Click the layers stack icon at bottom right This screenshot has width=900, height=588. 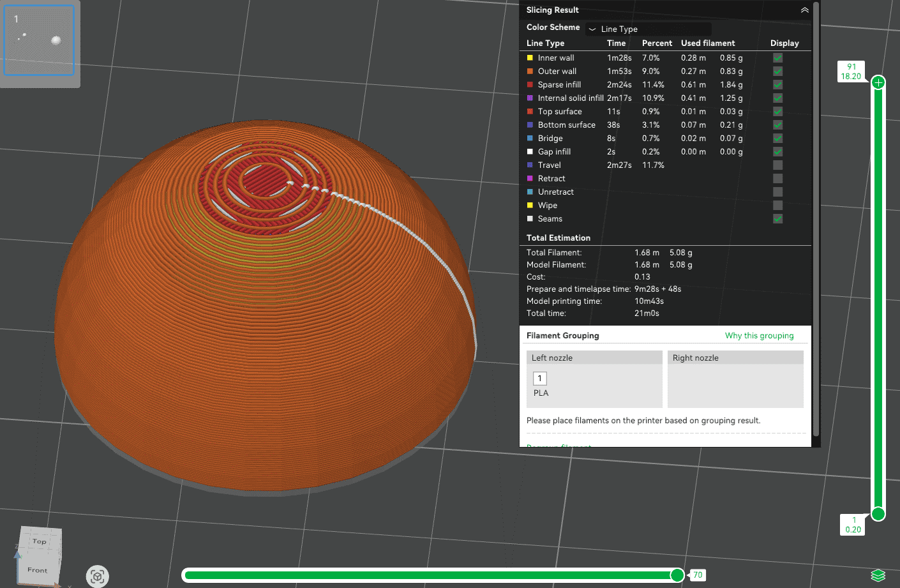click(x=878, y=575)
